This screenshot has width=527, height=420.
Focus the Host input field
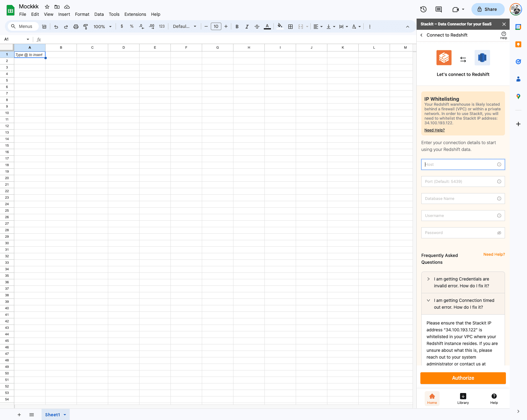(463, 165)
